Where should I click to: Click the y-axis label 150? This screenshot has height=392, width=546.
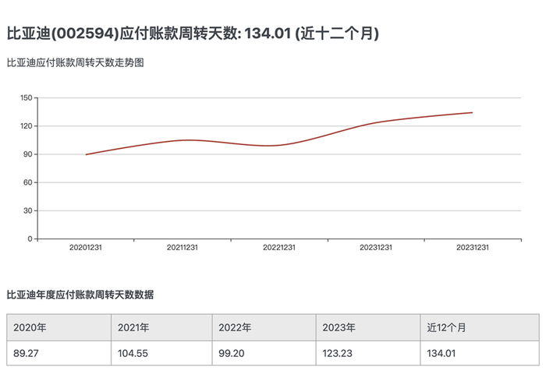tap(26, 97)
